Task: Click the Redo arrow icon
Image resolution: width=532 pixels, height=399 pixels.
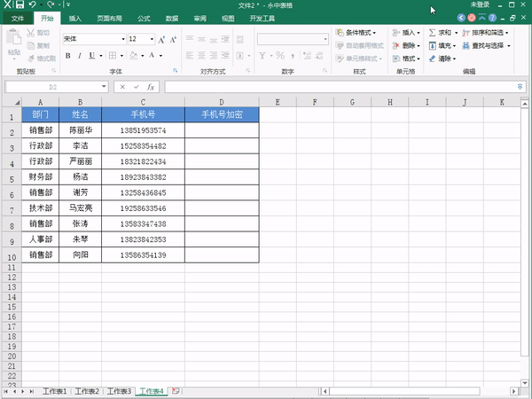Action: (51, 4)
